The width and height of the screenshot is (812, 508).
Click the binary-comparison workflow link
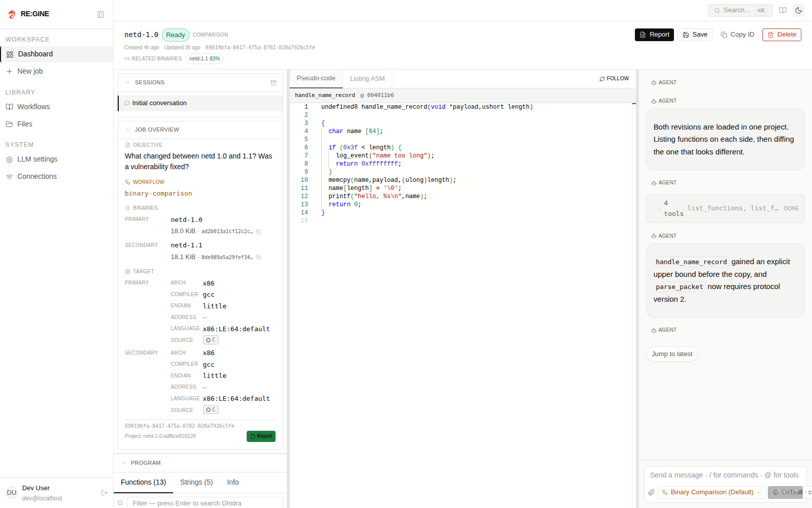point(158,194)
